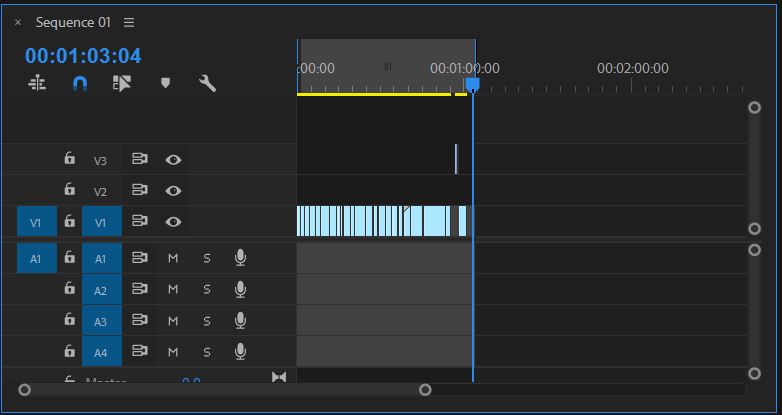Toggle lock on track V3
This screenshot has height=415, width=782.
click(x=69, y=159)
